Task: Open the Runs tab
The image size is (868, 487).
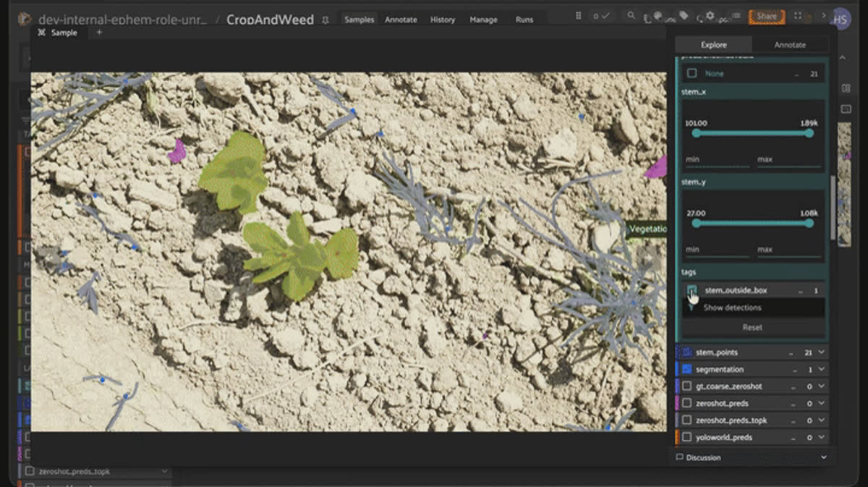Action: point(524,20)
